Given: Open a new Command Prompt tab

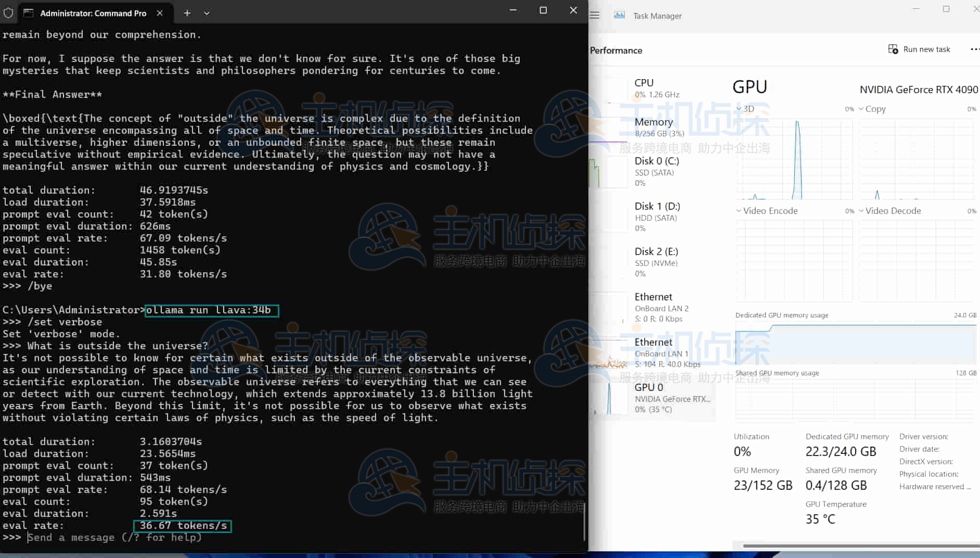Looking at the screenshot, I should (187, 13).
